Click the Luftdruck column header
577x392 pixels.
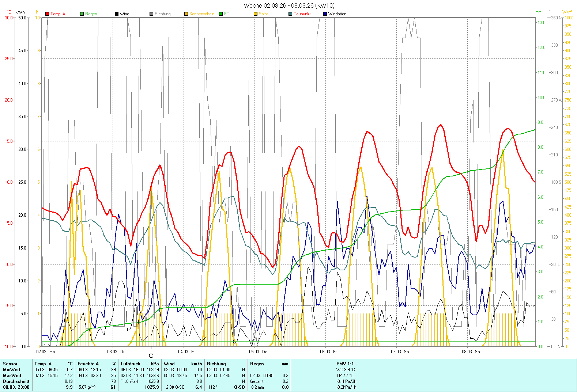click(131, 364)
